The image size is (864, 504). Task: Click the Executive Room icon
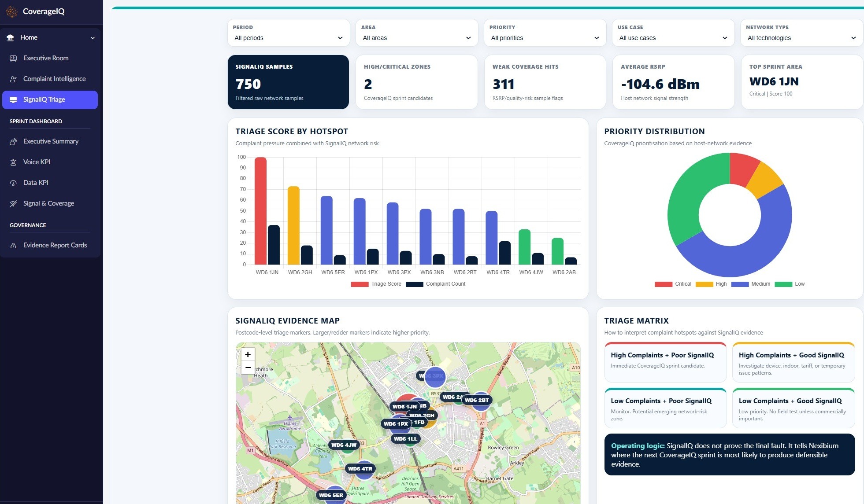[x=13, y=58]
